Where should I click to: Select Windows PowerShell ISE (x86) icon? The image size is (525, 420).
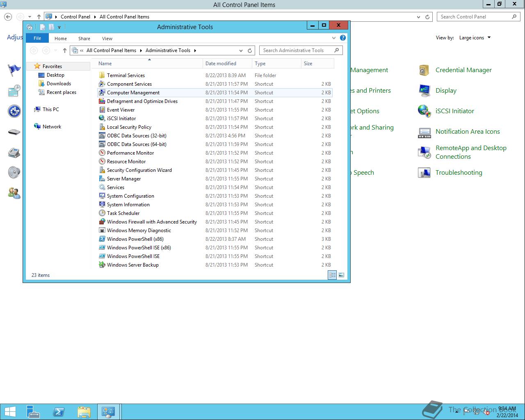pos(102,248)
